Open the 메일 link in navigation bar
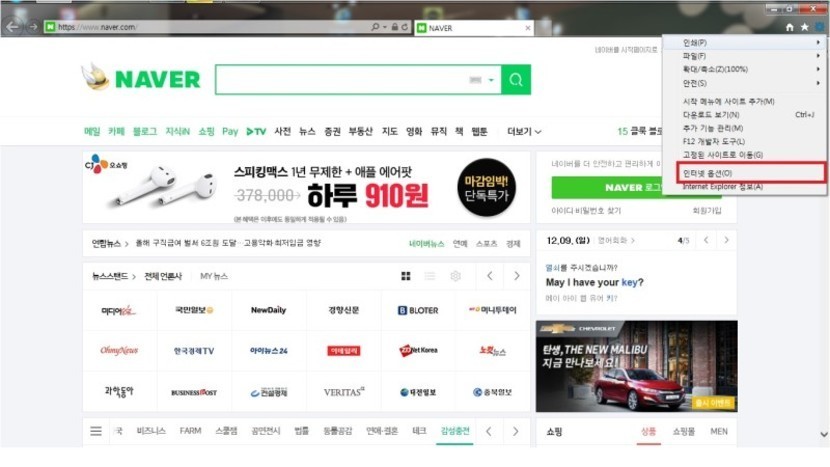830x467 pixels. [92, 131]
